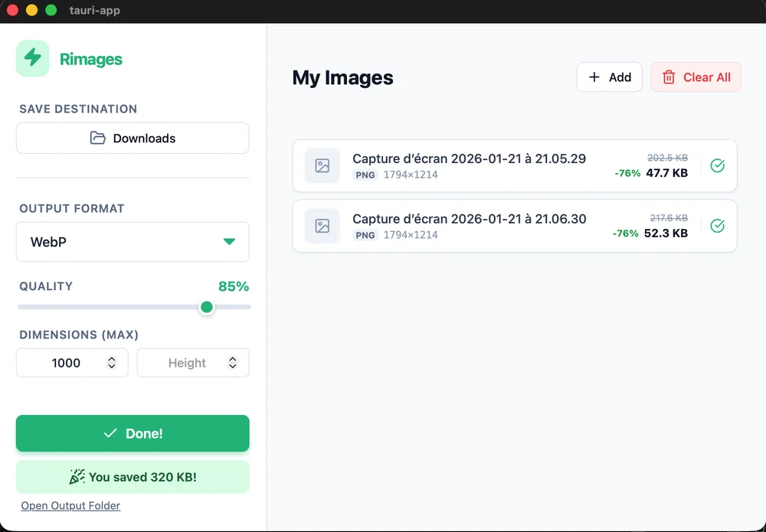
Task: Select the My Images heading area
Action: pyautogui.click(x=342, y=77)
